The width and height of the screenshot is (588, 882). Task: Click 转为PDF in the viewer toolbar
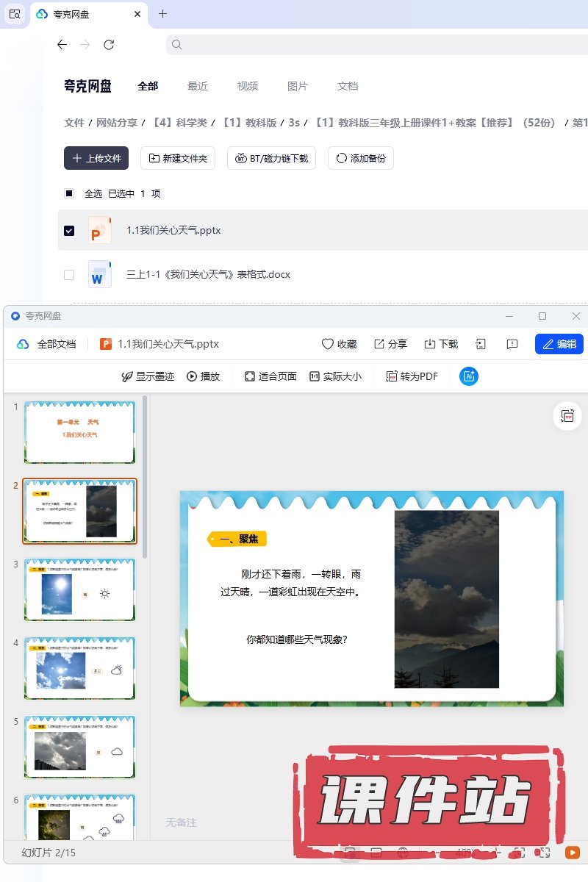tap(412, 376)
